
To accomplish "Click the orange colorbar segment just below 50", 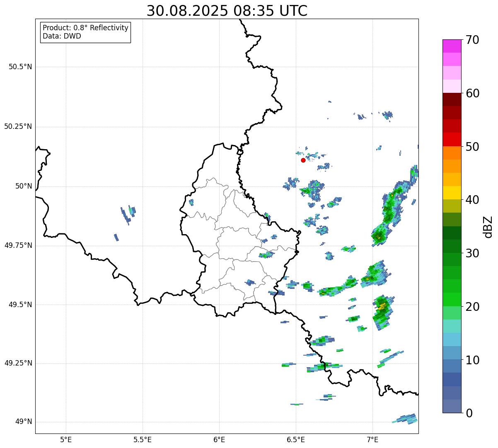I will [x=452, y=153].
